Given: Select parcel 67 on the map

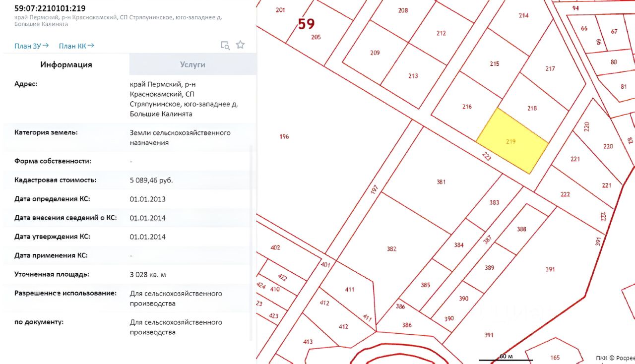Looking at the screenshot, I should pyautogui.click(x=614, y=31).
